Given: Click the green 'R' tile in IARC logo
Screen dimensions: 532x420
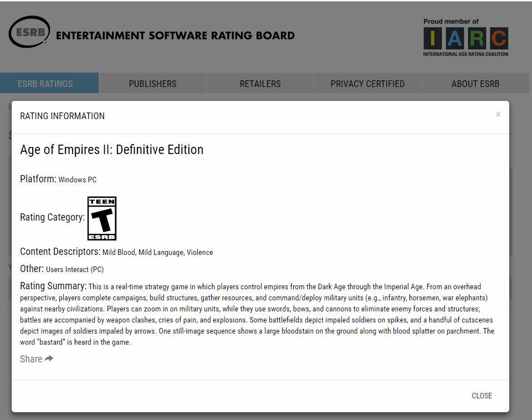Looking at the screenshot, I should 477,38.
